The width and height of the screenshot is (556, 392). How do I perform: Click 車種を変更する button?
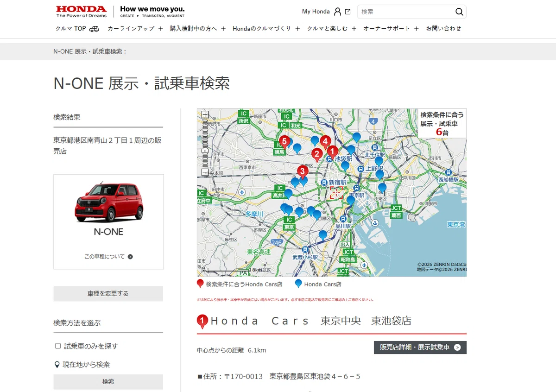(108, 294)
